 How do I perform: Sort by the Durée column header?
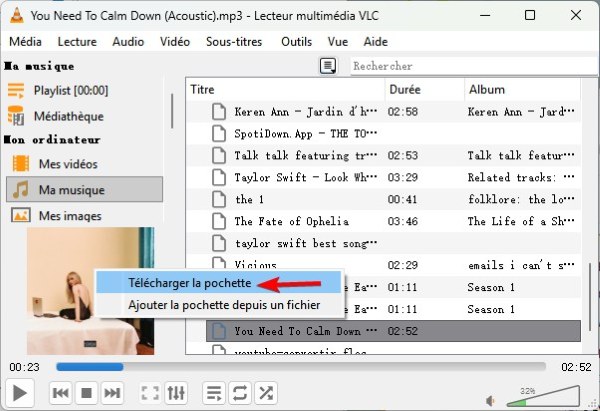point(424,90)
